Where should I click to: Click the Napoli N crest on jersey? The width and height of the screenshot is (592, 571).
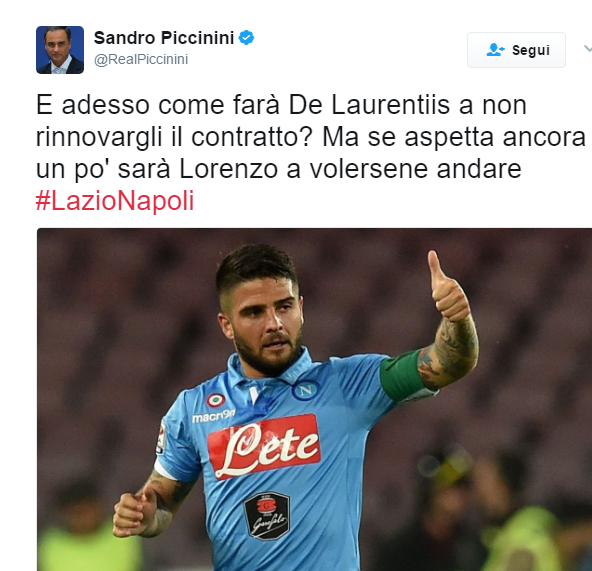click(305, 390)
